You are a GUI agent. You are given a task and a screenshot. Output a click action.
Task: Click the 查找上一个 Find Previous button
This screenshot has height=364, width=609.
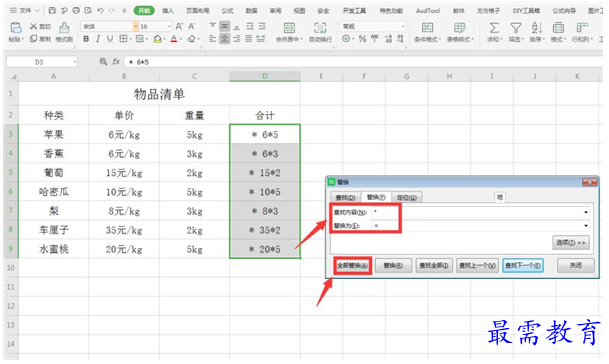coord(477,266)
